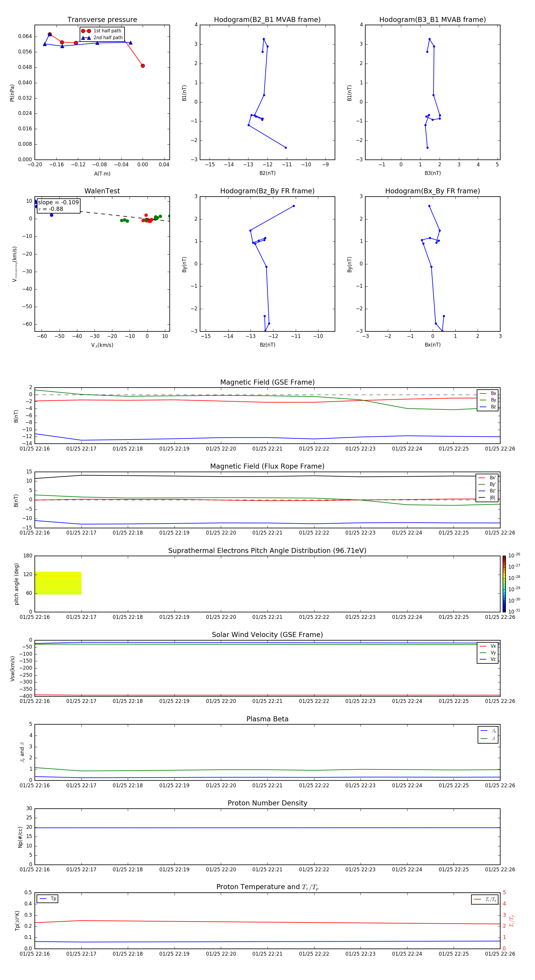Select the |B| entry in the Flux Rope legend

click(487, 498)
